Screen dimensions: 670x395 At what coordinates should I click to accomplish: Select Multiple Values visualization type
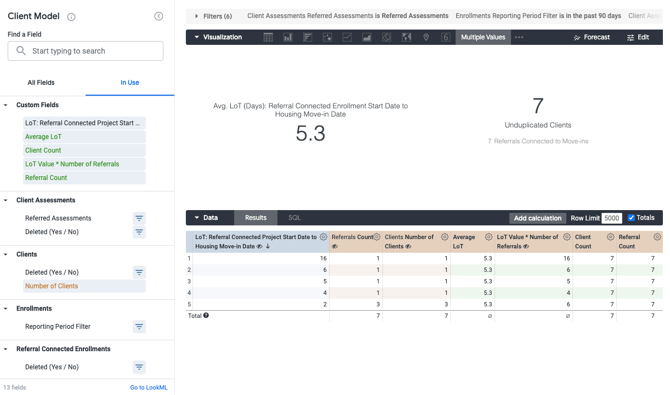click(x=483, y=37)
